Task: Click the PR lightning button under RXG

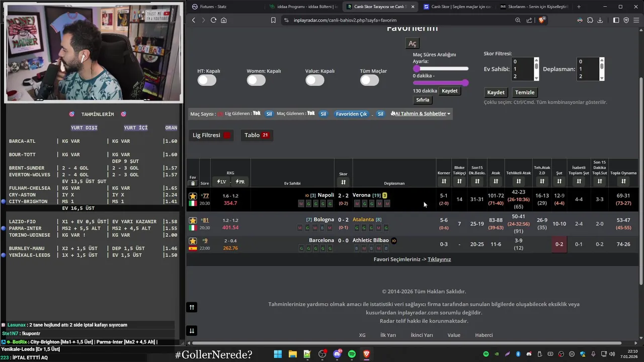Action: (240, 182)
